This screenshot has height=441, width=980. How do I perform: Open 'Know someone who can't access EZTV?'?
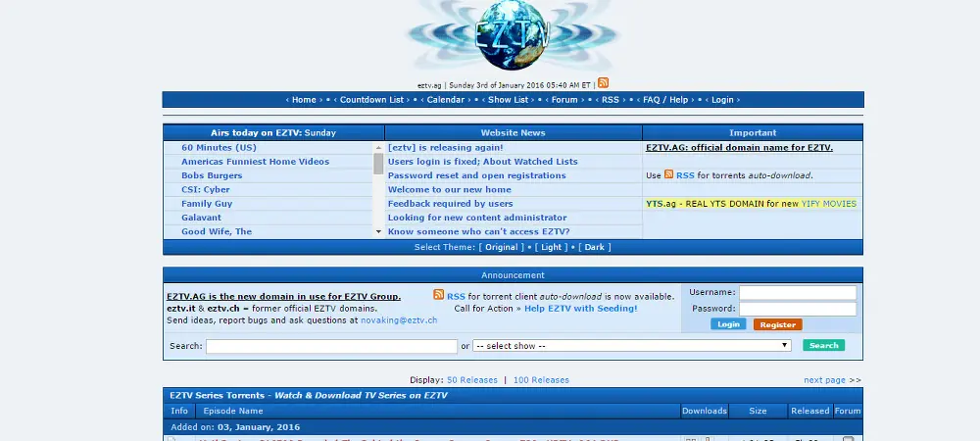tap(479, 231)
